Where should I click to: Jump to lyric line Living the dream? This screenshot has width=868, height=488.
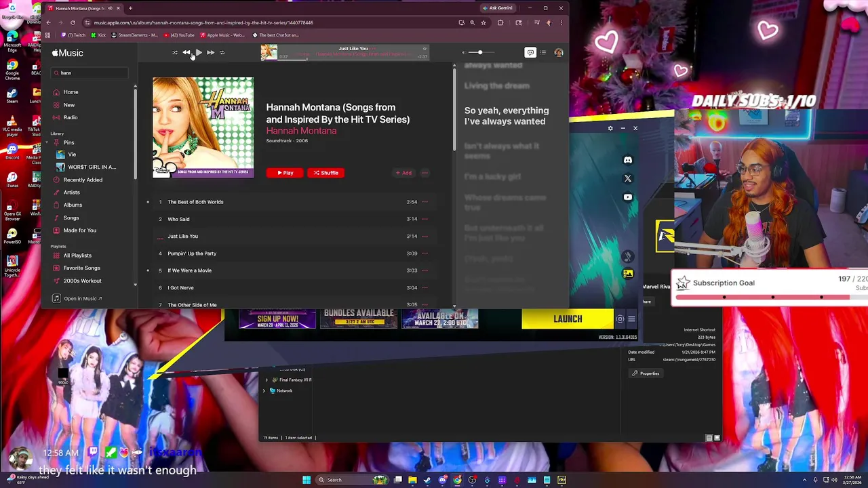[x=497, y=86]
